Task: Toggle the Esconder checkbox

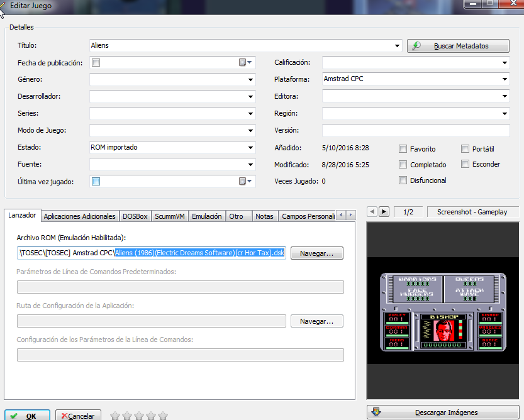Action: 465,164
